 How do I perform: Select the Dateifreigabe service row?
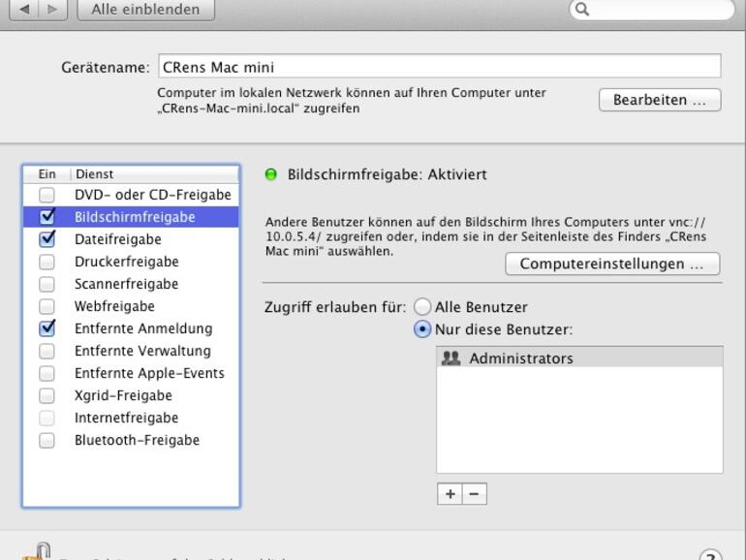point(131,239)
